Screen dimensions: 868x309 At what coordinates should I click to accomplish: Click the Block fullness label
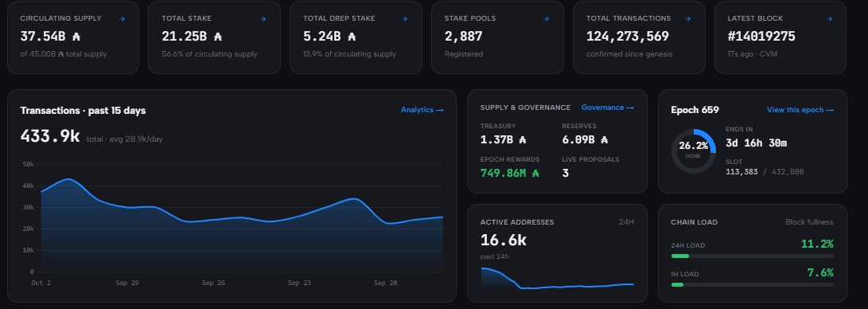point(809,222)
